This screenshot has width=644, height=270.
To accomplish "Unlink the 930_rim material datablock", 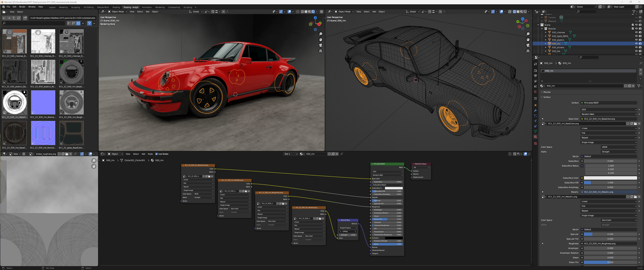I will [x=633, y=86].
